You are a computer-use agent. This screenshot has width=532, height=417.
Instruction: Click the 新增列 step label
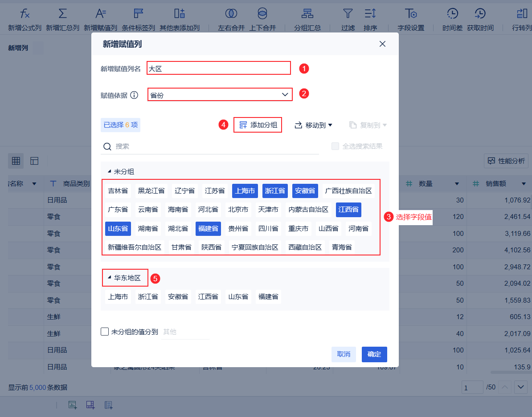[18, 48]
